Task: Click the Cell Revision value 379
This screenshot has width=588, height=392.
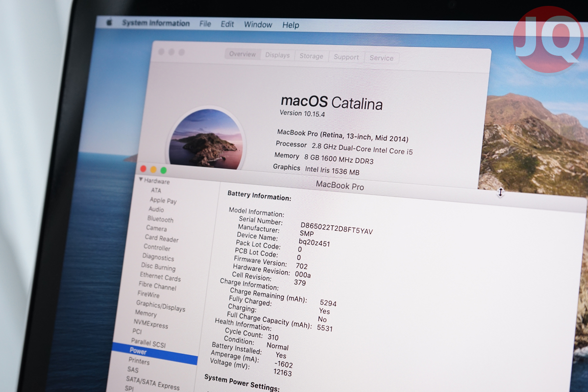Action: 299,283
